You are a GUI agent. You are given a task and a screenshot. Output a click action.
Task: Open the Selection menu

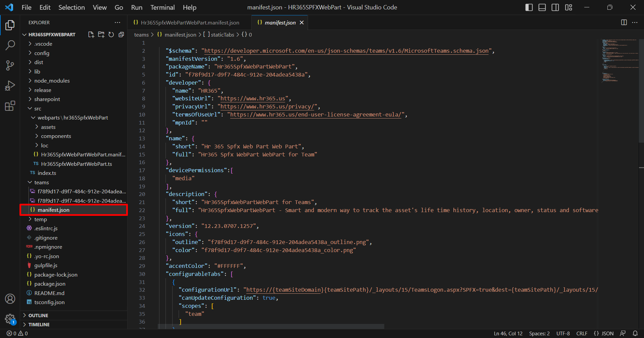pyautogui.click(x=71, y=7)
